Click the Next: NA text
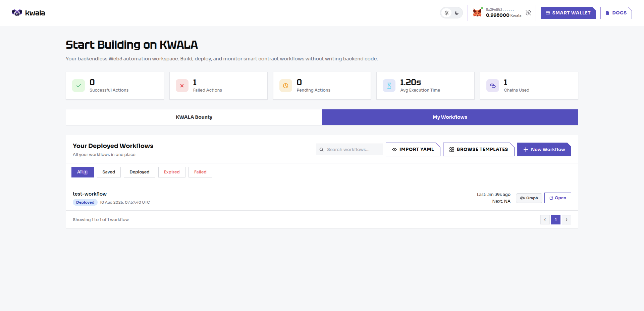The width and height of the screenshot is (644, 311). click(501, 201)
